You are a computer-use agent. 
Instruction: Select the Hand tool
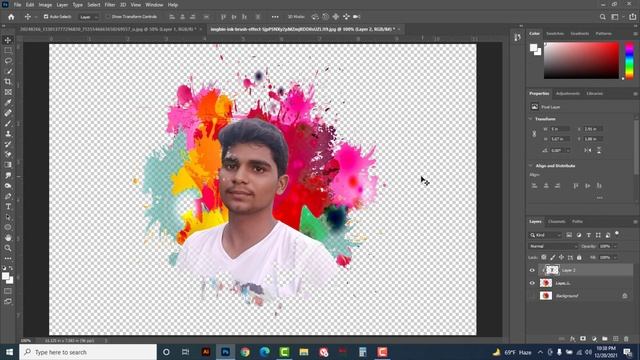point(8,238)
